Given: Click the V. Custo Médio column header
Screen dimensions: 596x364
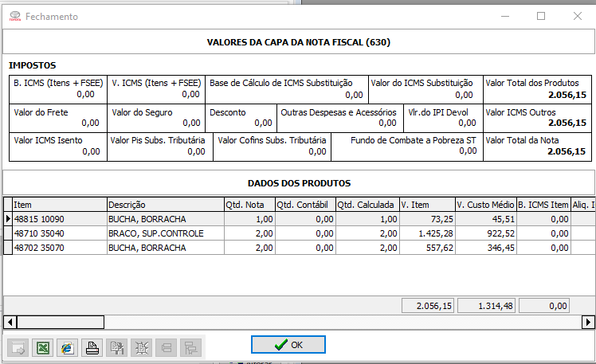Looking at the screenshot, I should (486, 205).
